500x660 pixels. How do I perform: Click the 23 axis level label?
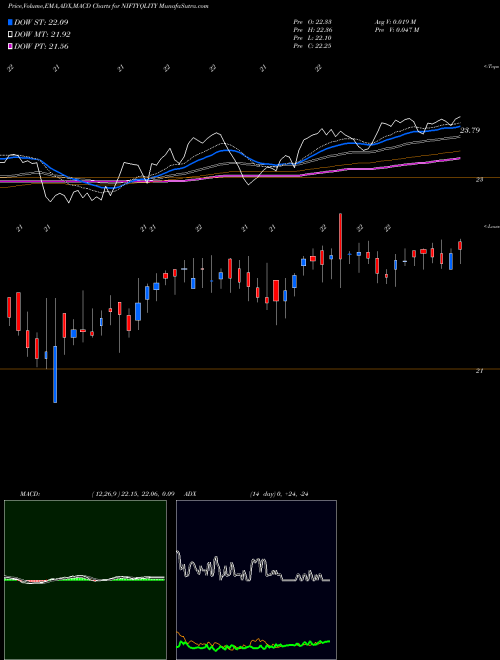click(x=479, y=180)
